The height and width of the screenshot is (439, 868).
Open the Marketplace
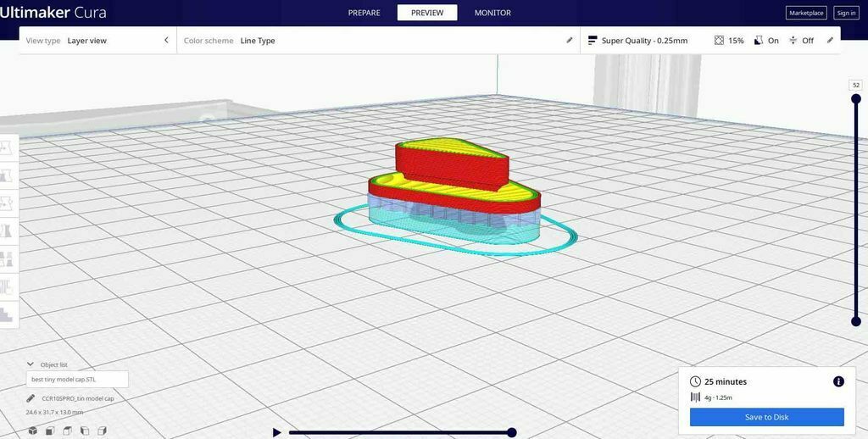click(806, 13)
